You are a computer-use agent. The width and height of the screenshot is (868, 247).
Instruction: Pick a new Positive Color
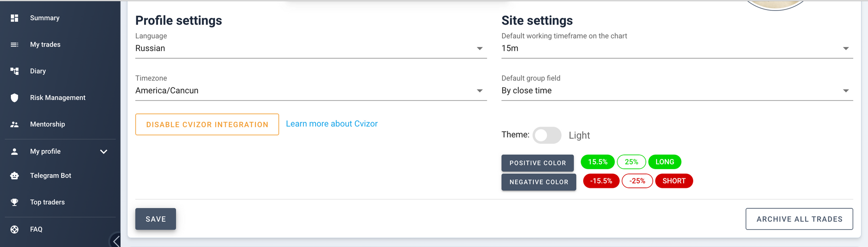pyautogui.click(x=537, y=163)
